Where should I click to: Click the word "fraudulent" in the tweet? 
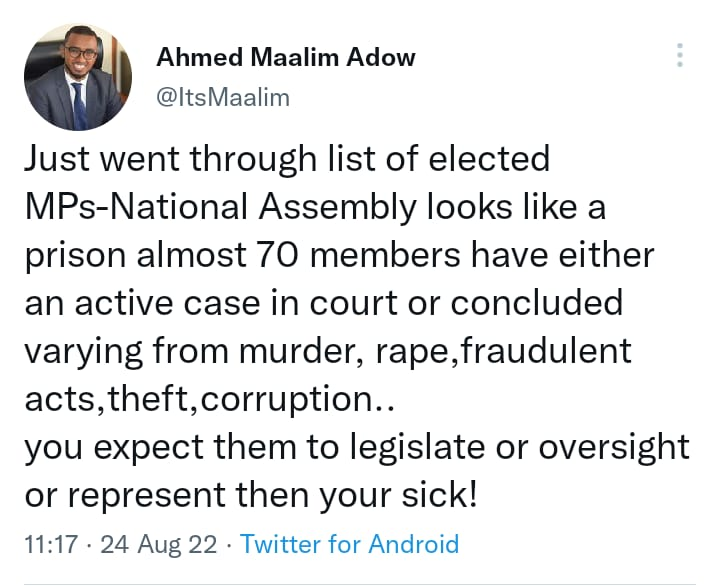tap(548, 350)
